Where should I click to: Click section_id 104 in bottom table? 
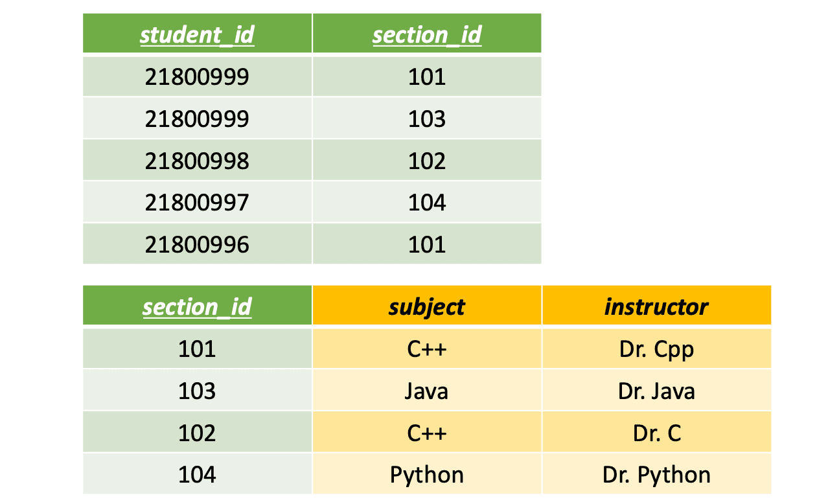pos(197,474)
